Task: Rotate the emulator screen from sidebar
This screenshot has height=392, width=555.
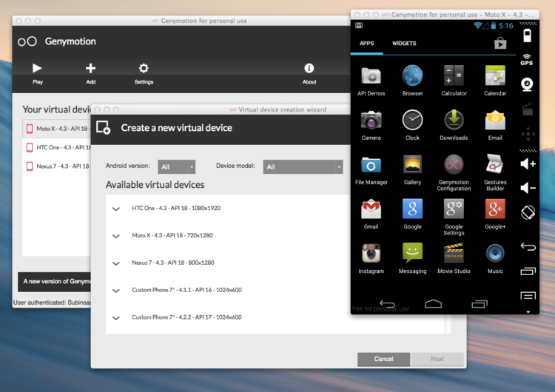Action: tap(528, 212)
